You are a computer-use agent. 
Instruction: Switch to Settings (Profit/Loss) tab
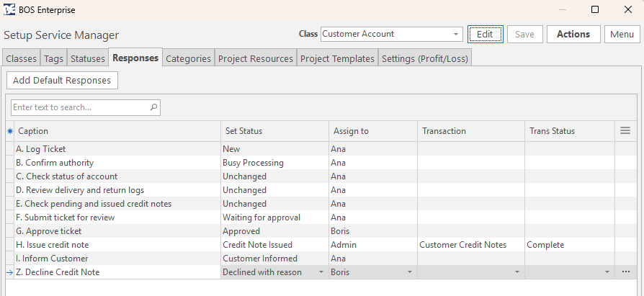[425, 59]
